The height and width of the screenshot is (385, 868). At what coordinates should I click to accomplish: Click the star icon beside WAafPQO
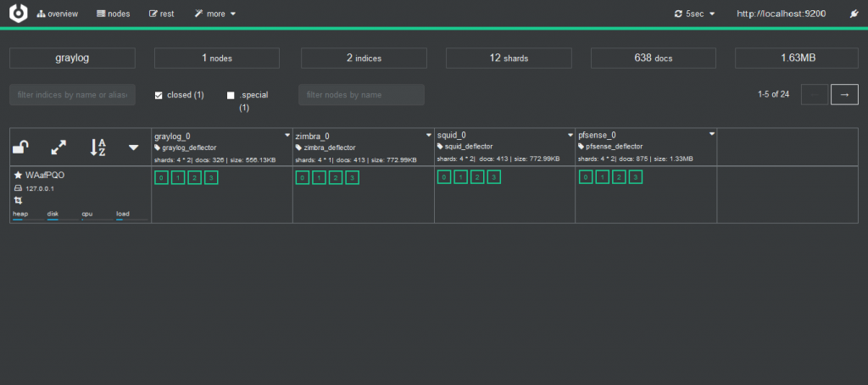click(18, 175)
